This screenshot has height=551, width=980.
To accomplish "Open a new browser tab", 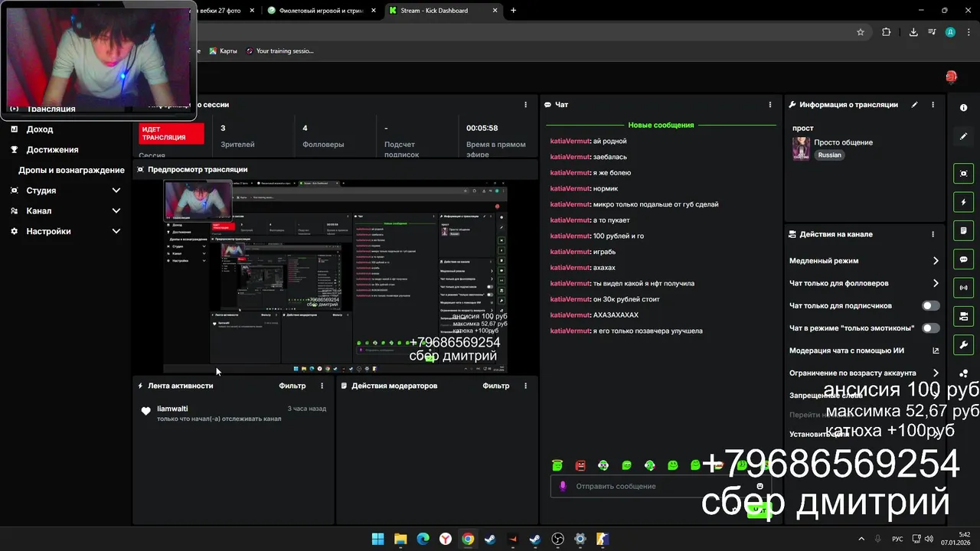I will pyautogui.click(x=514, y=11).
